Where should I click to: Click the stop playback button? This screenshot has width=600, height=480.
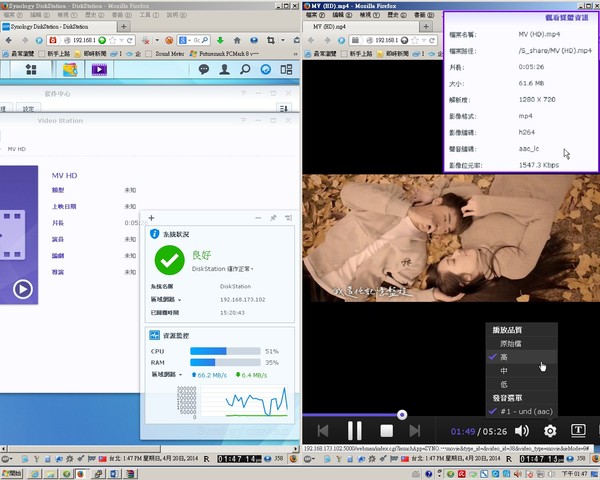pos(387,431)
